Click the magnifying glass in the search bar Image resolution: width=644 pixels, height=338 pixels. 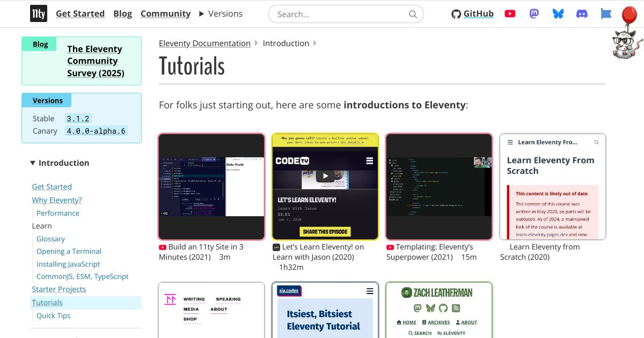pyautogui.click(x=412, y=14)
